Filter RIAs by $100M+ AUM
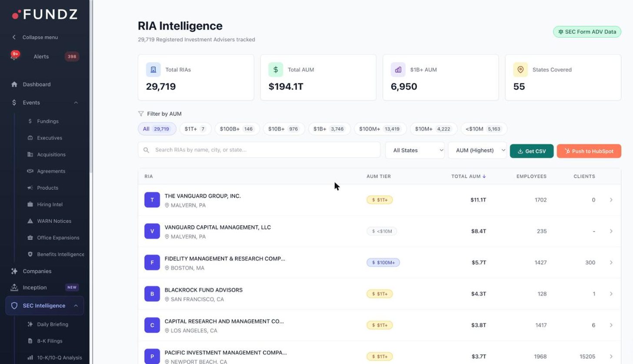The width and height of the screenshot is (633, 364). [380, 129]
